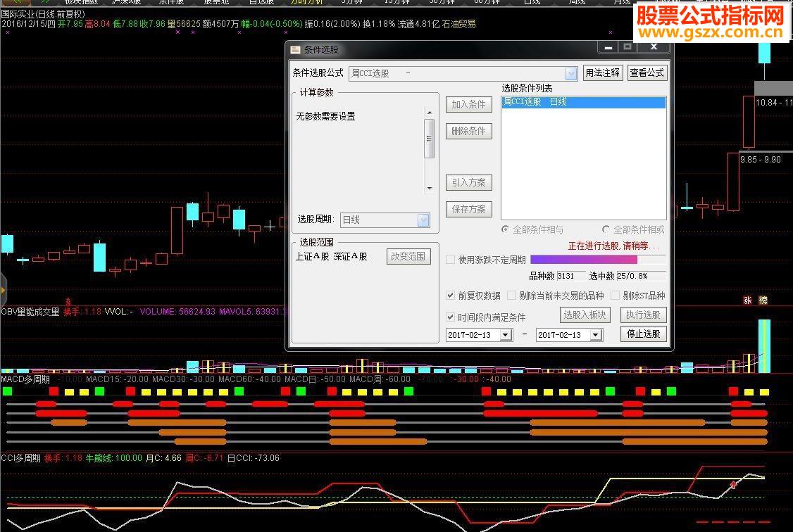Click the 改变范围 button
Screen dimensions: 793x532
(408, 257)
